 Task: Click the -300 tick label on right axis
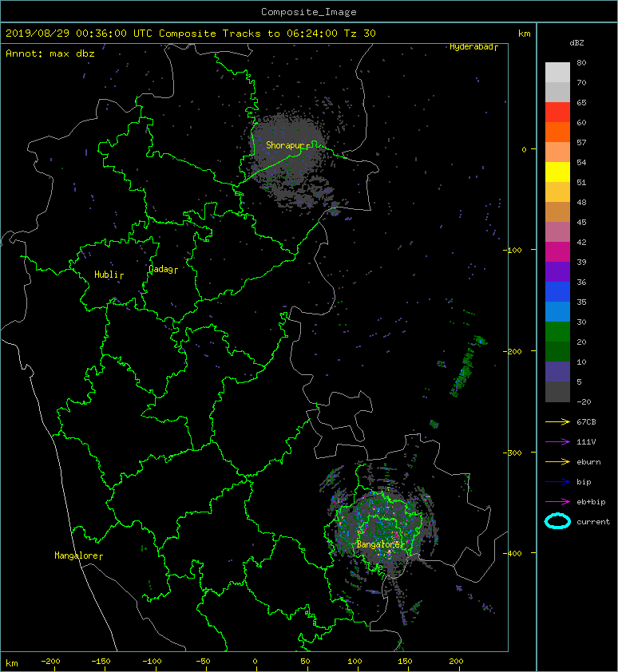coord(513,453)
